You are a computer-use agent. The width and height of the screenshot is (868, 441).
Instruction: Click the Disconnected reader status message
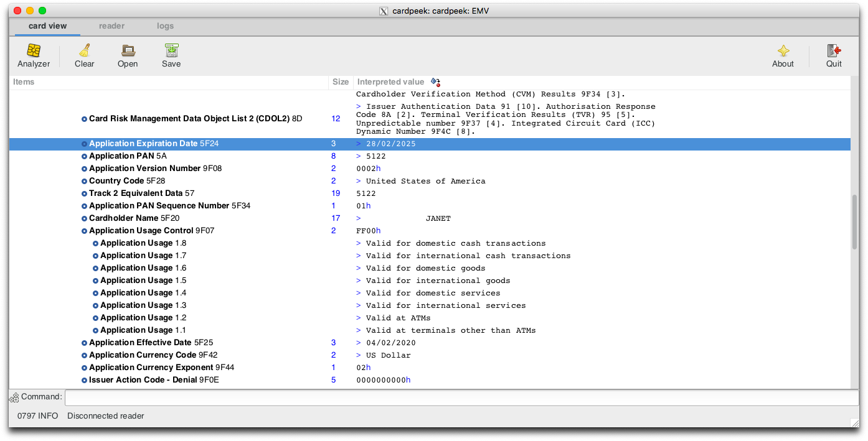click(x=106, y=416)
